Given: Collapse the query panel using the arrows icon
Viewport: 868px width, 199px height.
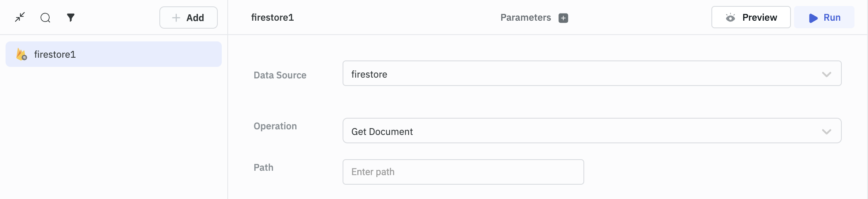Looking at the screenshot, I should pos(20,17).
